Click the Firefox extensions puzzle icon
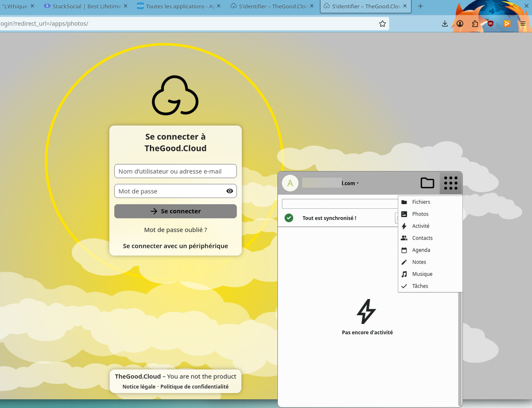 point(474,24)
